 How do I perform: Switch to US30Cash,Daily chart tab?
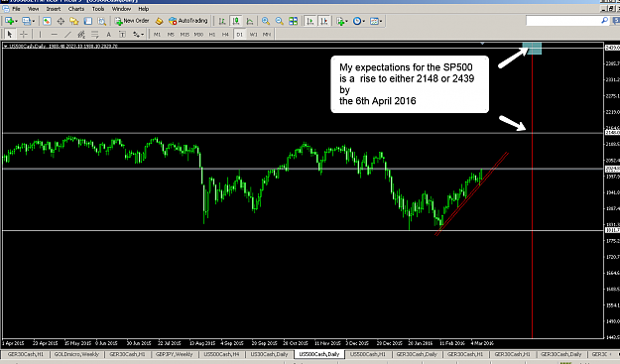click(x=269, y=354)
